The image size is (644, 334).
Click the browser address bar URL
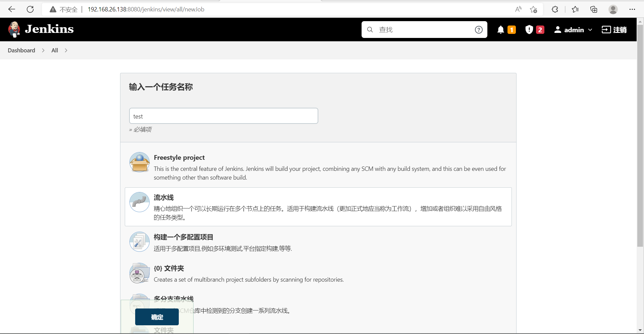click(146, 9)
